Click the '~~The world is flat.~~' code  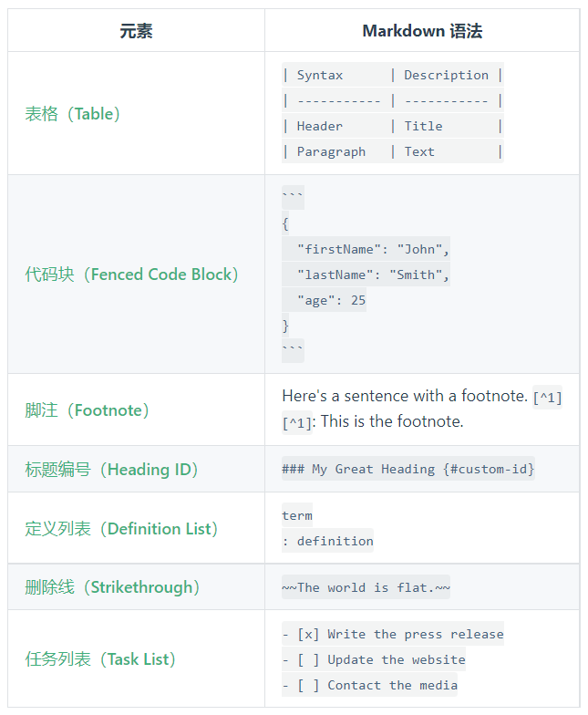pyautogui.click(x=366, y=587)
